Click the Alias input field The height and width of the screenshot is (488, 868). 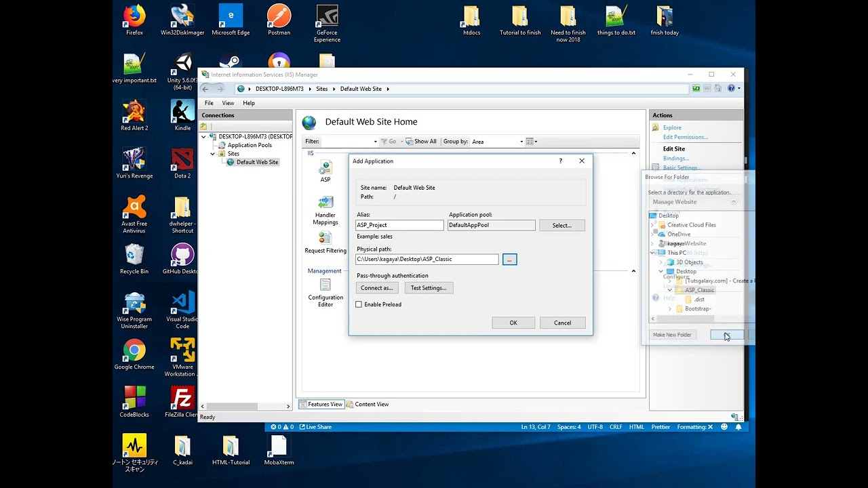399,225
